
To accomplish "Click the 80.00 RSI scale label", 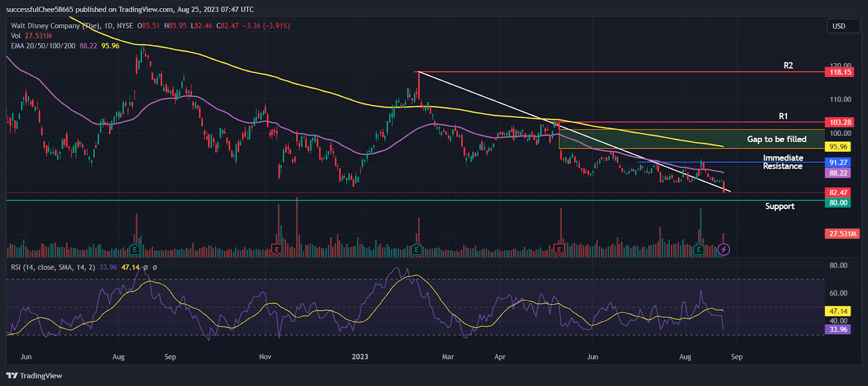I will pos(838,266).
